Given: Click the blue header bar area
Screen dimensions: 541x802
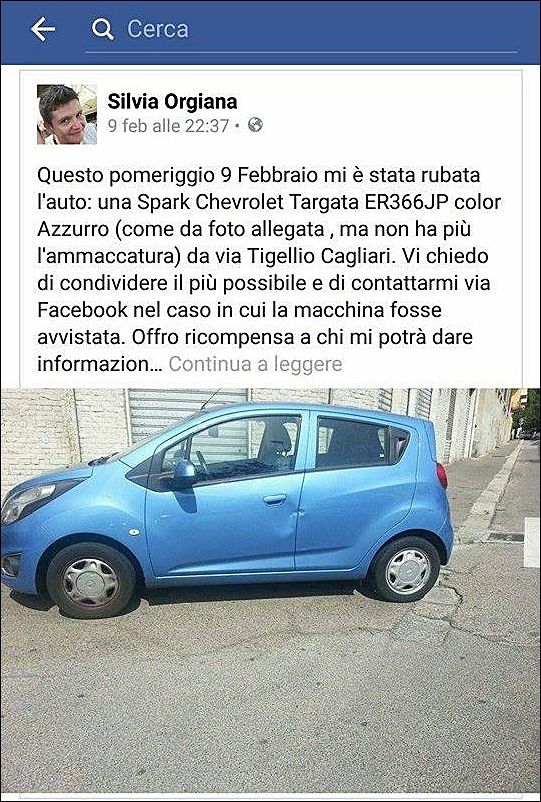Looking at the screenshot, I should point(270,32).
